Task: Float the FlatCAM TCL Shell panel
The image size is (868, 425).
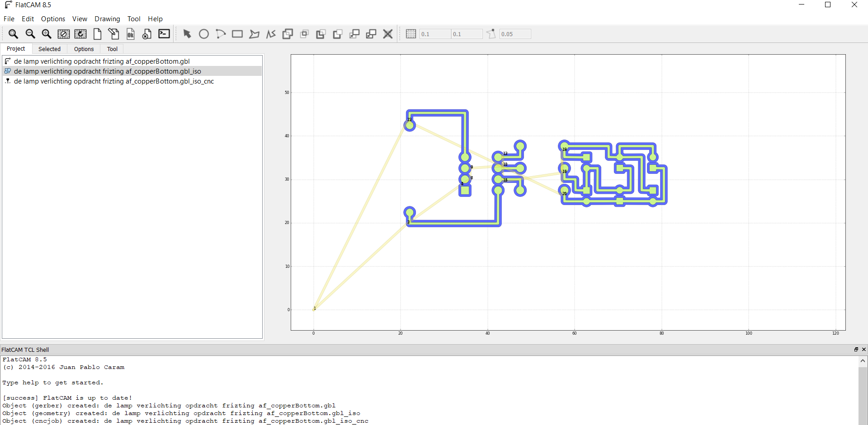Action: click(856, 350)
